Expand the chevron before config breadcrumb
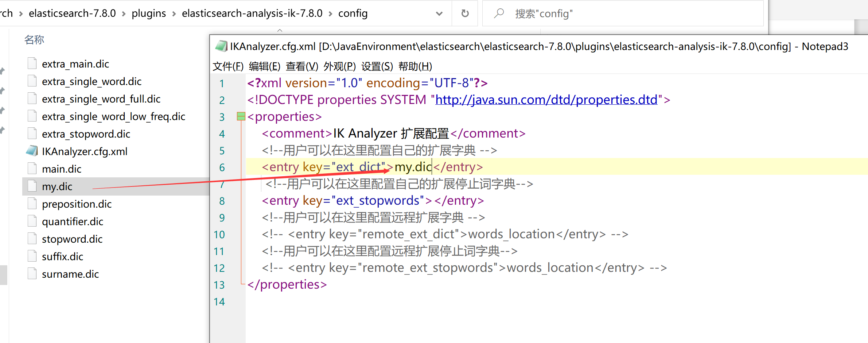The width and height of the screenshot is (868, 343). pyautogui.click(x=330, y=14)
